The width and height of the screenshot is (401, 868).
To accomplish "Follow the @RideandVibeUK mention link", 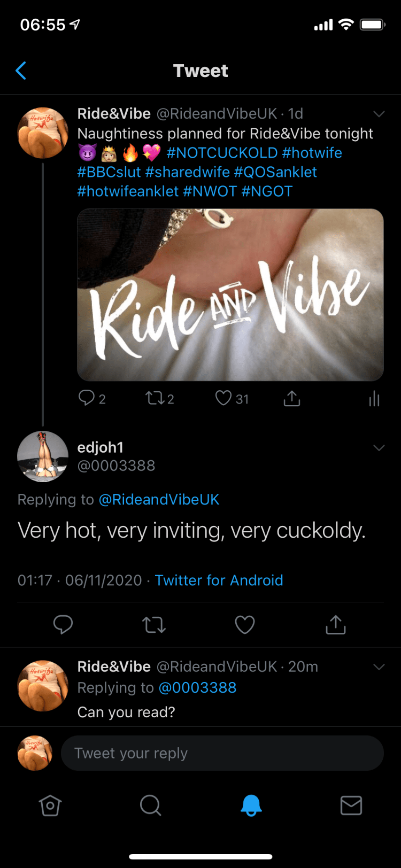I will click(159, 500).
